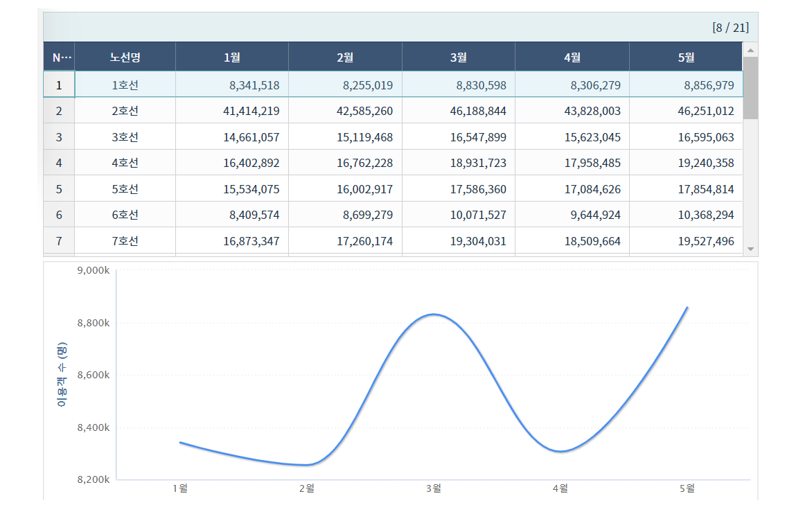Sort by the 1월 column header
Image resolution: width=812 pixels, height=521 pixels.
(x=232, y=57)
